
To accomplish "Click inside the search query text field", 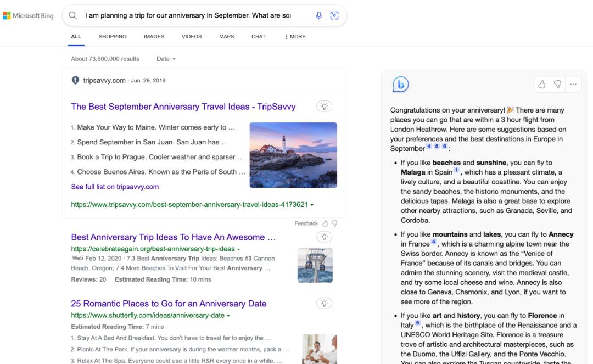I will point(187,16).
